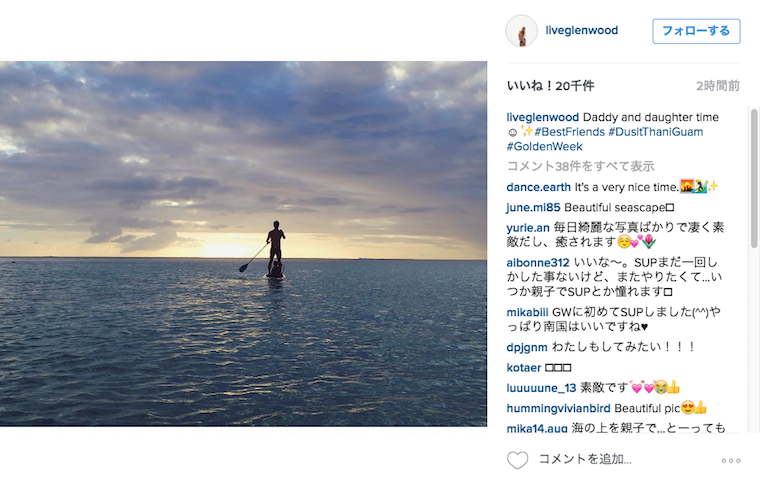Image resolution: width=760 pixels, height=488 pixels.
Task: Click the フォローする follow button
Action: (696, 31)
